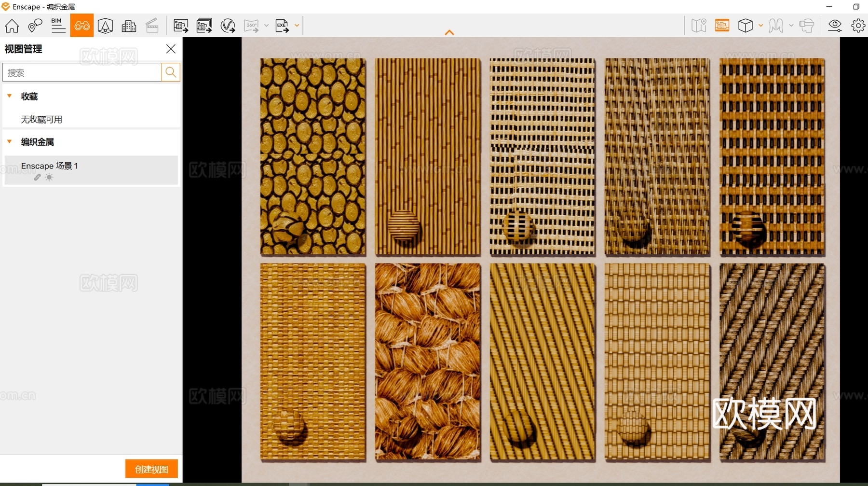Click the batch rendering export icon
Image resolution: width=868 pixels, height=486 pixels.
pyautogui.click(x=204, y=26)
